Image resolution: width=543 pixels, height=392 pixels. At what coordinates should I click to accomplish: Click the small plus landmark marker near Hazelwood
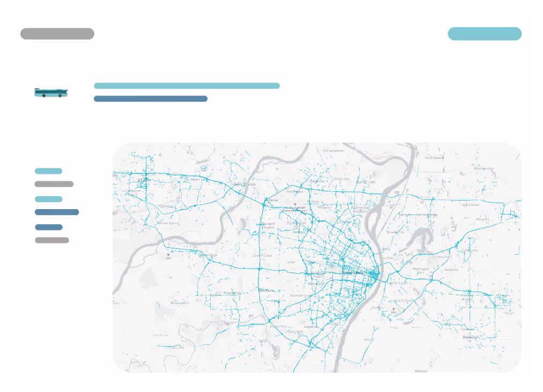click(x=296, y=204)
